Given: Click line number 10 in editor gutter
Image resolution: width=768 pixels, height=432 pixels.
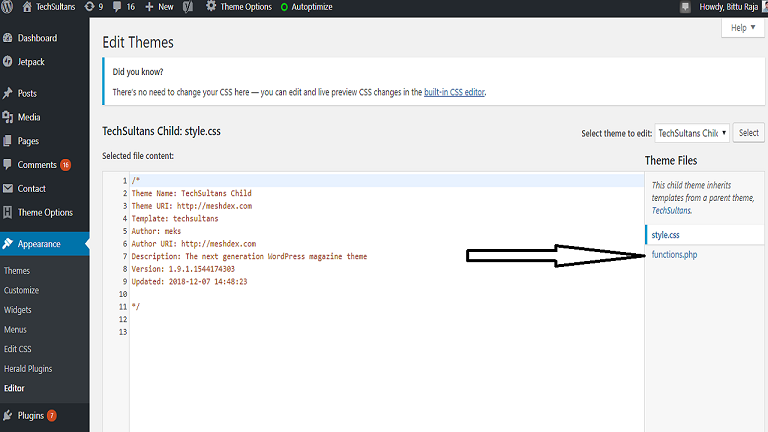Looking at the screenshot, I should click(123, 294).
